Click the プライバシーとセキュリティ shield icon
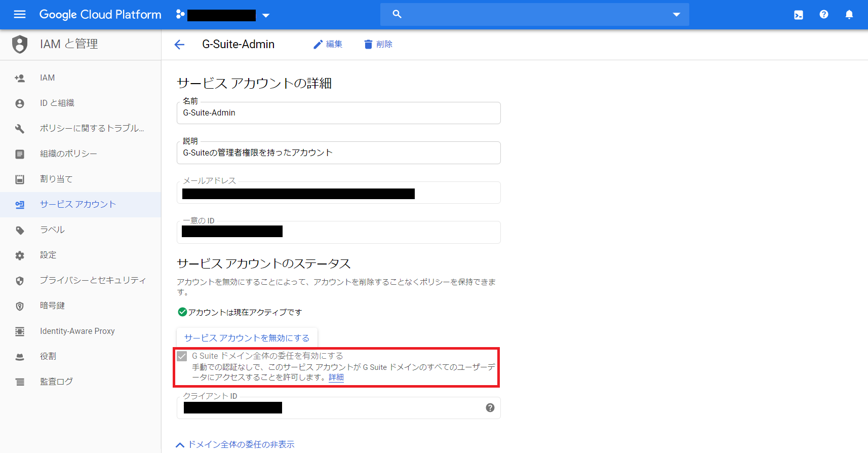Image resolution: width=868 pixels, height=453 pixels. click(20, 281)
